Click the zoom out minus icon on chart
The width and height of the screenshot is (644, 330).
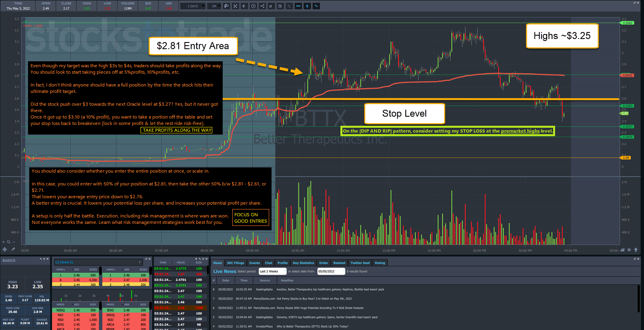coord(14,242)
